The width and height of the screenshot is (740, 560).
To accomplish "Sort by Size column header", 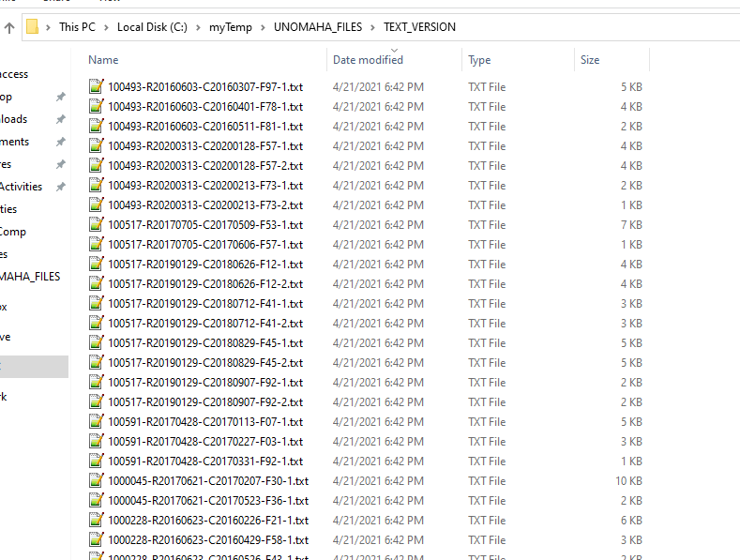I will pyautogui.click(x=590, y=59).
